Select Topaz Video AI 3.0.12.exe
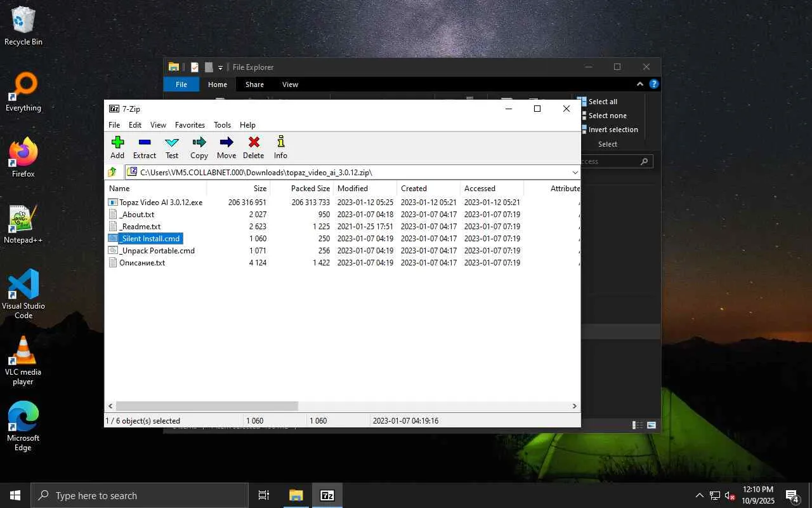Viewport: 812px width, 508px height. pos(155,203)
